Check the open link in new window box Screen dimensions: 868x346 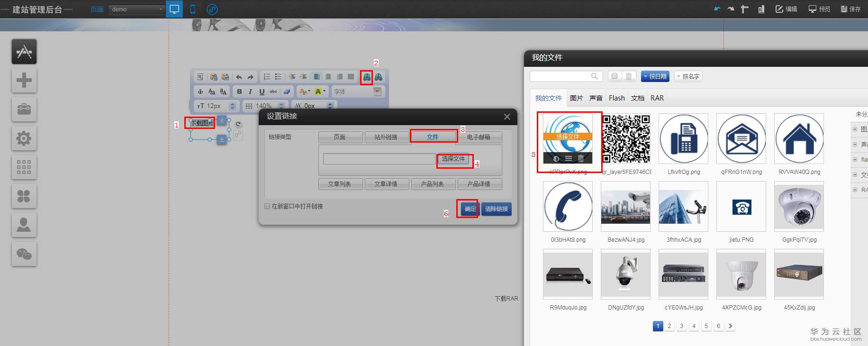(x=267, y=206)
